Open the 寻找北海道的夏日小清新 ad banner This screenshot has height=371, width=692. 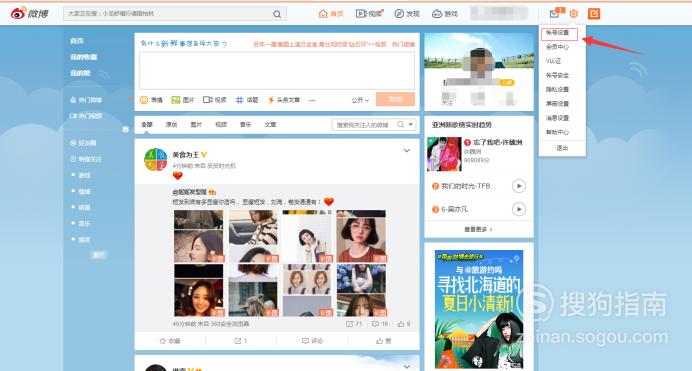pos(478,309)
